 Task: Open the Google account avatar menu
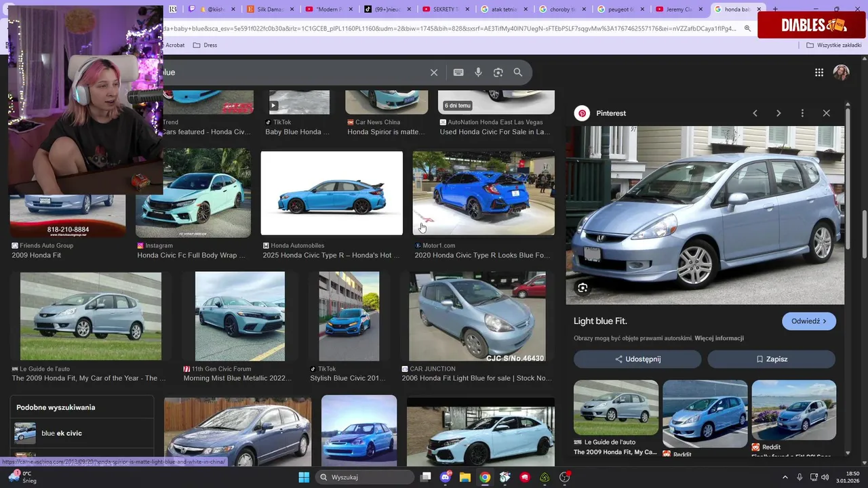(842, 73)
